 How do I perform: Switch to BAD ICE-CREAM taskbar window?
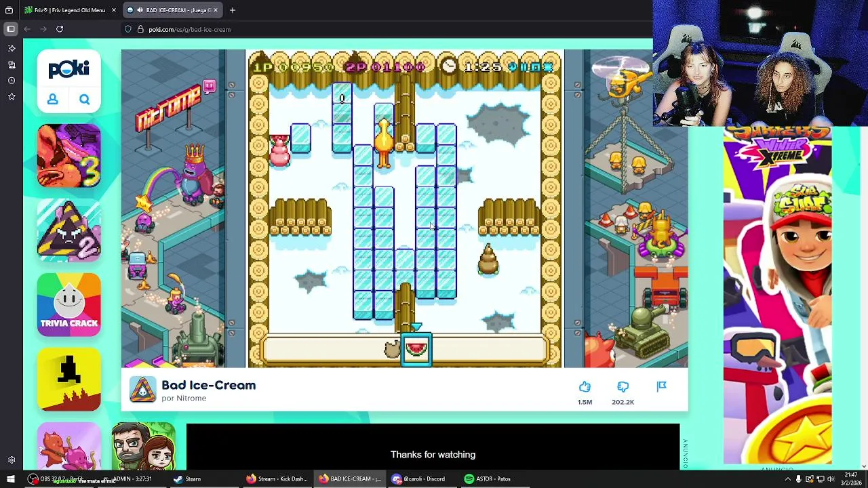click(x=350, y=479)
